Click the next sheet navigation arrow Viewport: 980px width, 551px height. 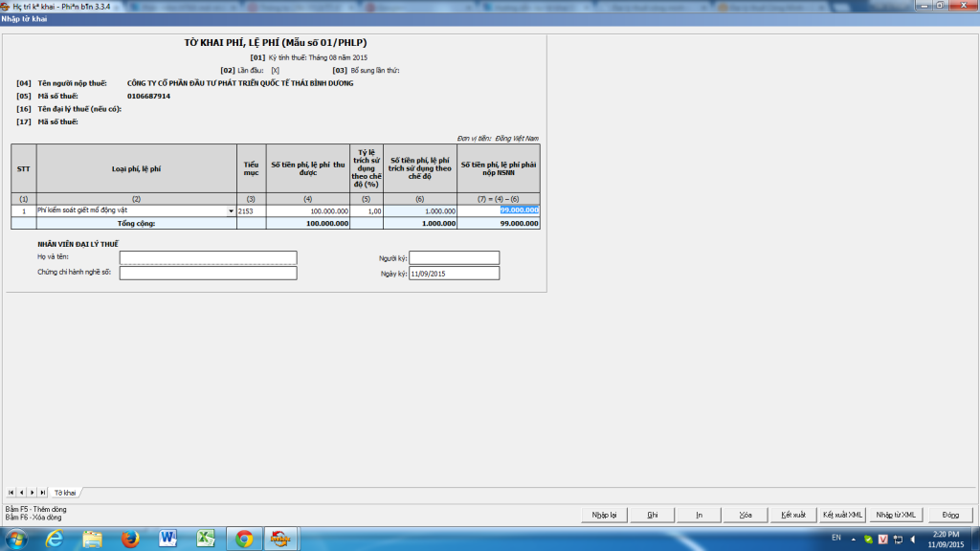[x=32, y=492]
